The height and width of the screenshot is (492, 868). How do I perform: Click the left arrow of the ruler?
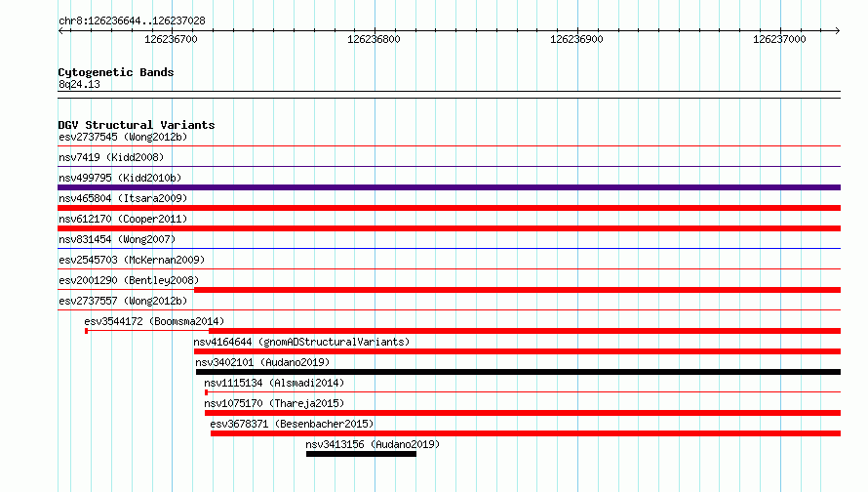[x=61, y=31]
